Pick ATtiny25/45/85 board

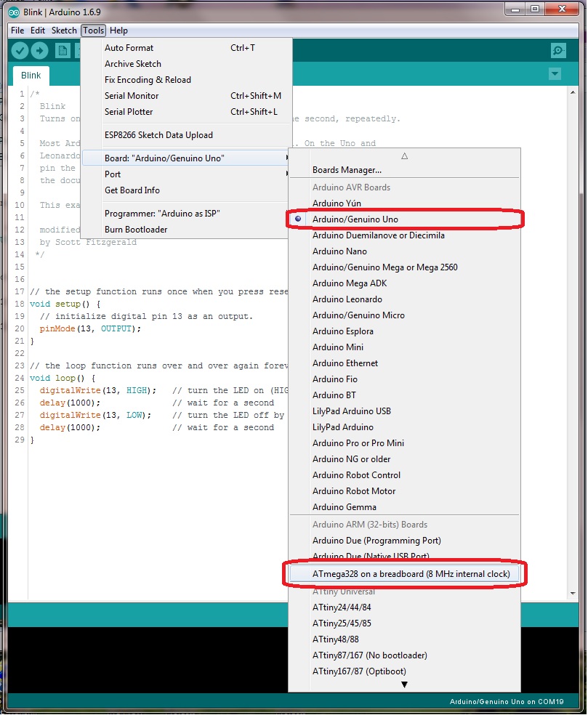point(405,623)
